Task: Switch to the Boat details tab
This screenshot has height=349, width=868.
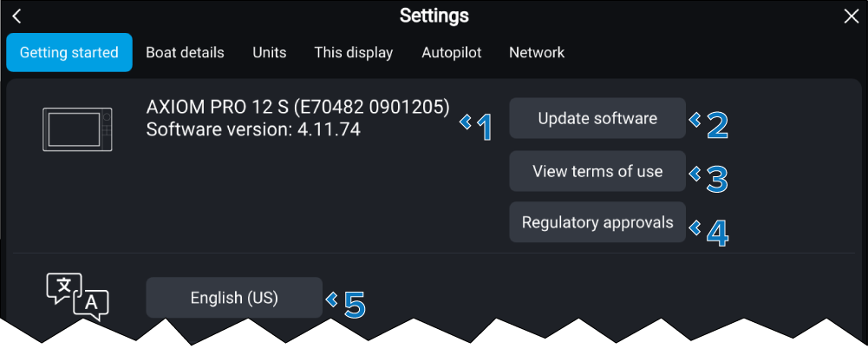Action: (185, 53)
